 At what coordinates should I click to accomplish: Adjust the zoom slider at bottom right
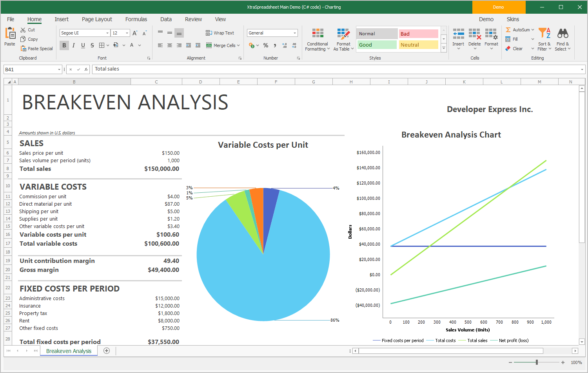(x=537, y=362)
